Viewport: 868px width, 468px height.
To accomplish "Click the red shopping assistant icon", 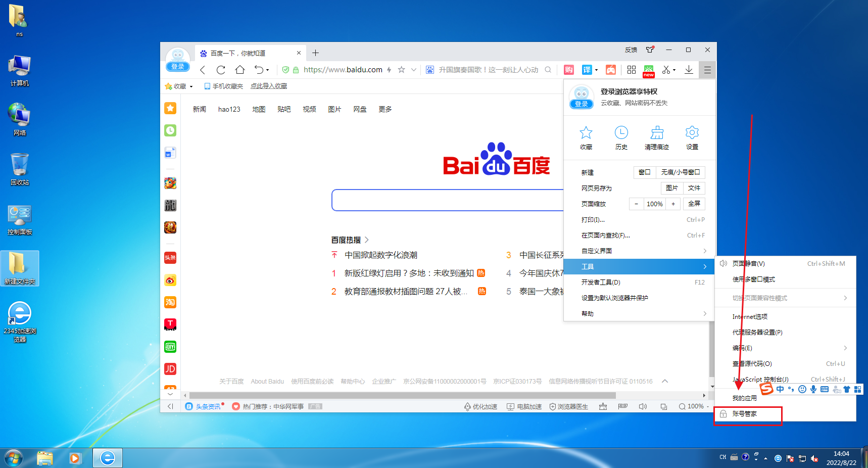I will click(569, 70).
